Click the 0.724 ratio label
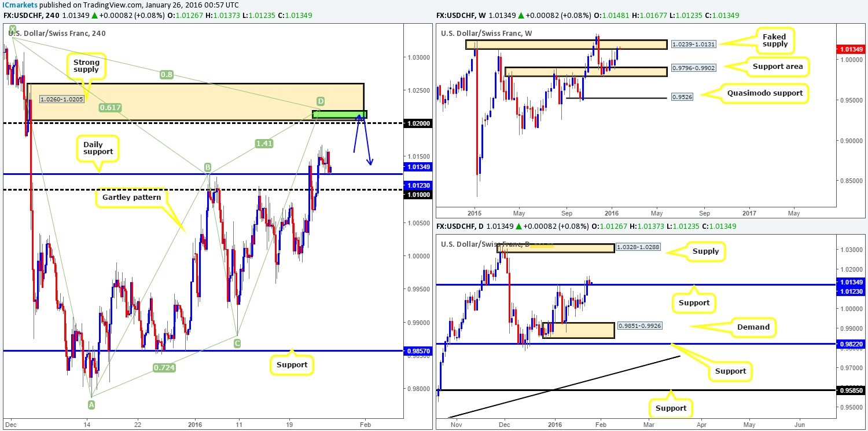 click(x=164, y=367)
